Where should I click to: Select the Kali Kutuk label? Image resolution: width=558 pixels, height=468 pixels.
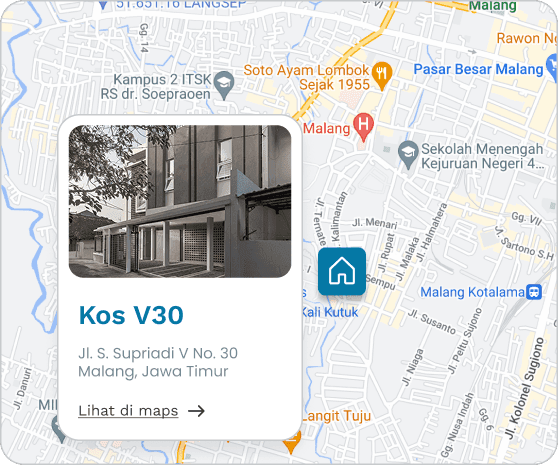click(x=331, y=312)
